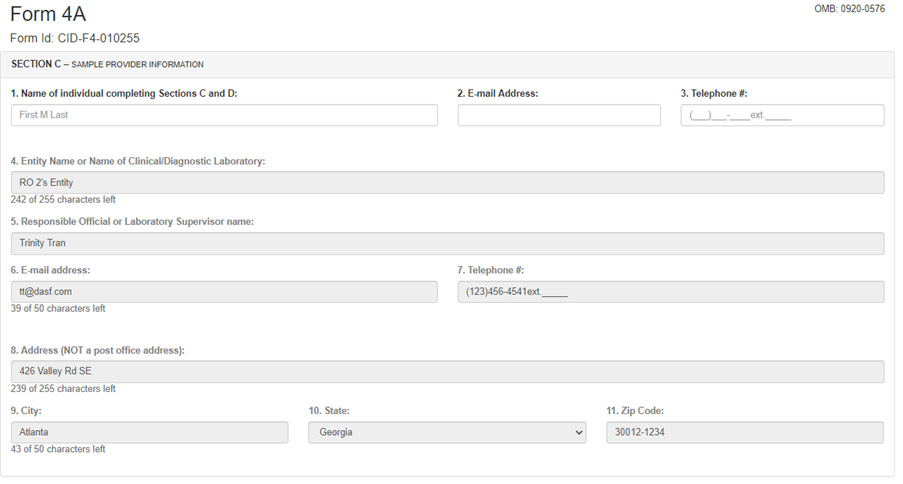
Task: Select the (123)456-4541 telephone field
Action: pyautogui.click(x=671, y=292)
